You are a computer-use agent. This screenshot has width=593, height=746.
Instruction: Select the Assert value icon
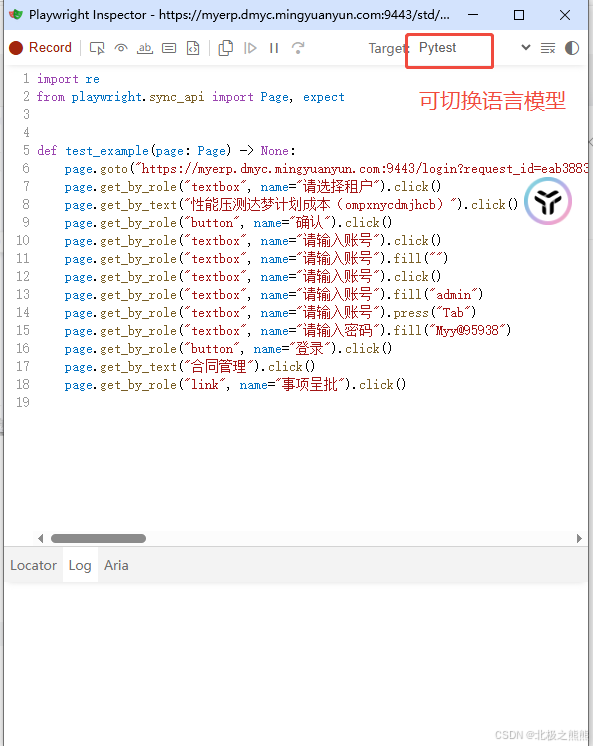[169, 48]
